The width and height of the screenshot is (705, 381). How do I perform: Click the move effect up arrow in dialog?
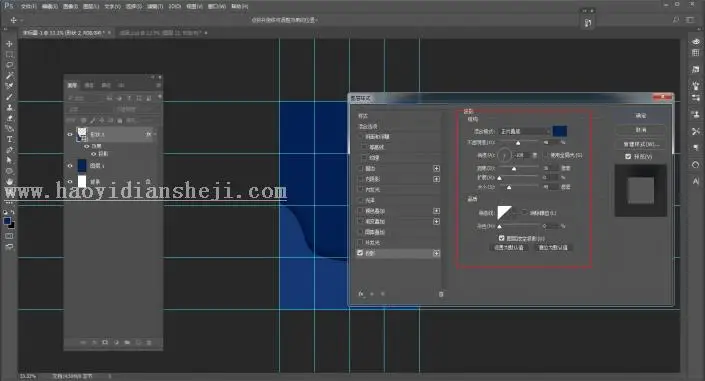coord(372,294)
